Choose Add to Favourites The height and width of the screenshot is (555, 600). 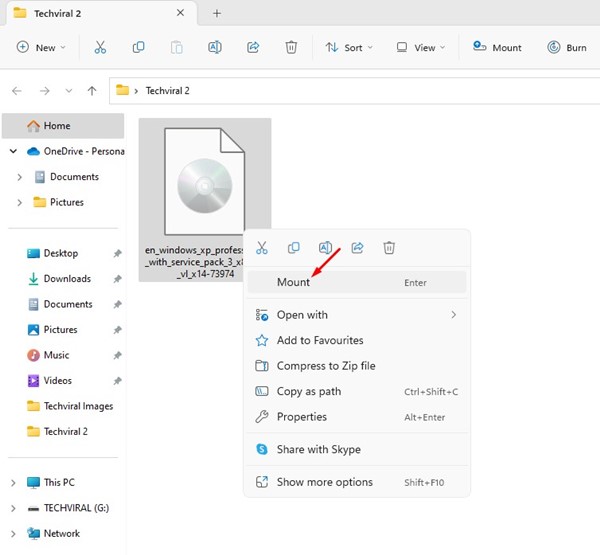(357, 340)
